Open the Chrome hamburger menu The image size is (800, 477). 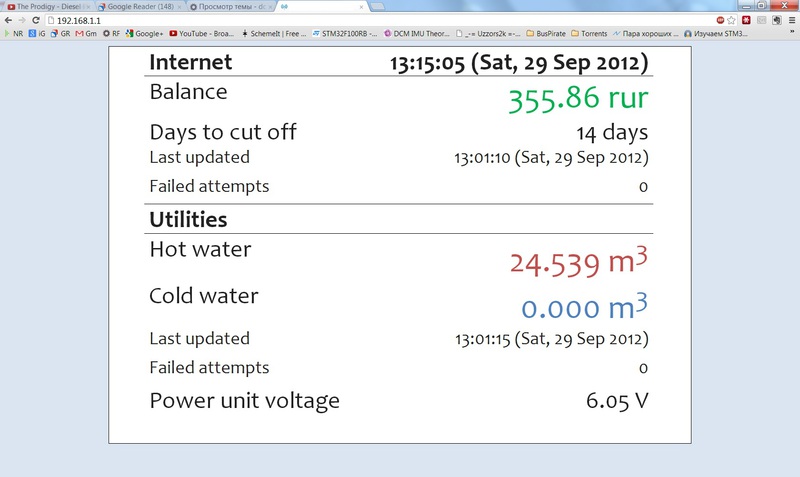pyautogui.click(x=790, y=20)
